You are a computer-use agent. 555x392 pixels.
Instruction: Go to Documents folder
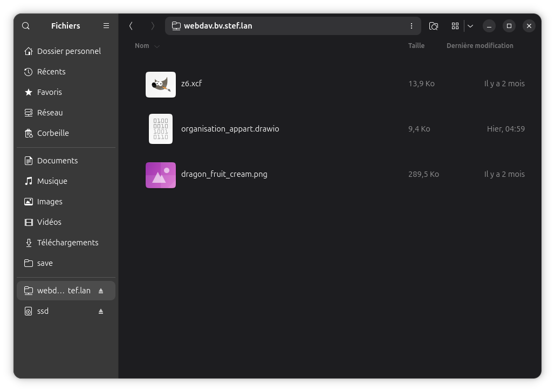(x=66, y=161)
